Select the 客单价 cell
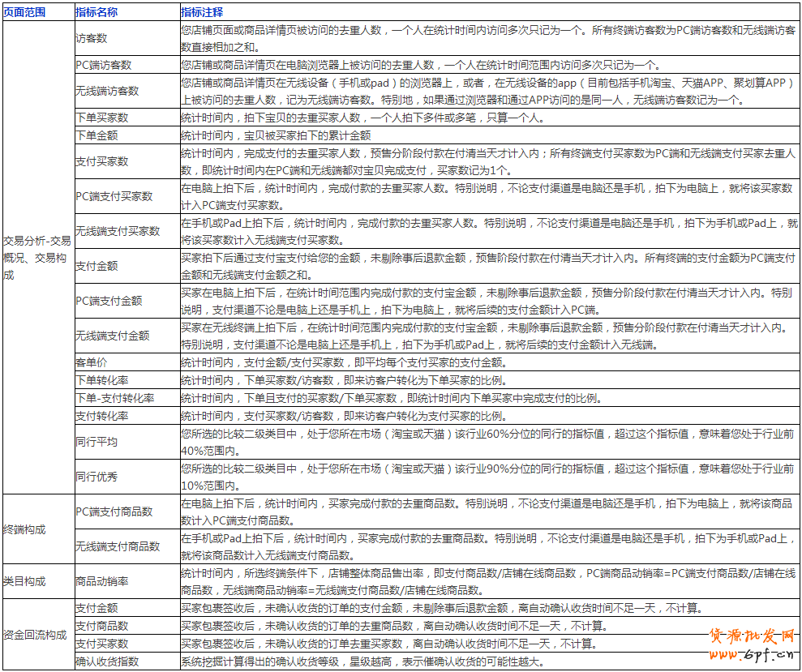This screenshot has width=802, height=672. pyautogui.click(x=127, y=362)
